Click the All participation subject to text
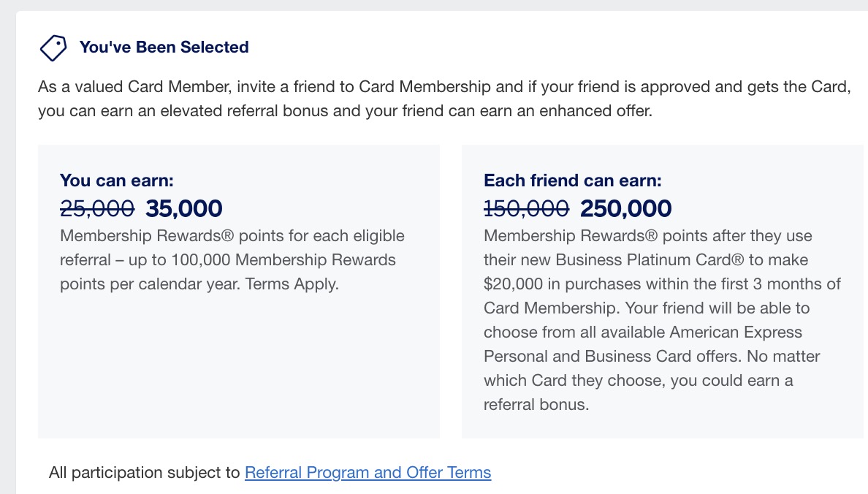 pos(144,472)
